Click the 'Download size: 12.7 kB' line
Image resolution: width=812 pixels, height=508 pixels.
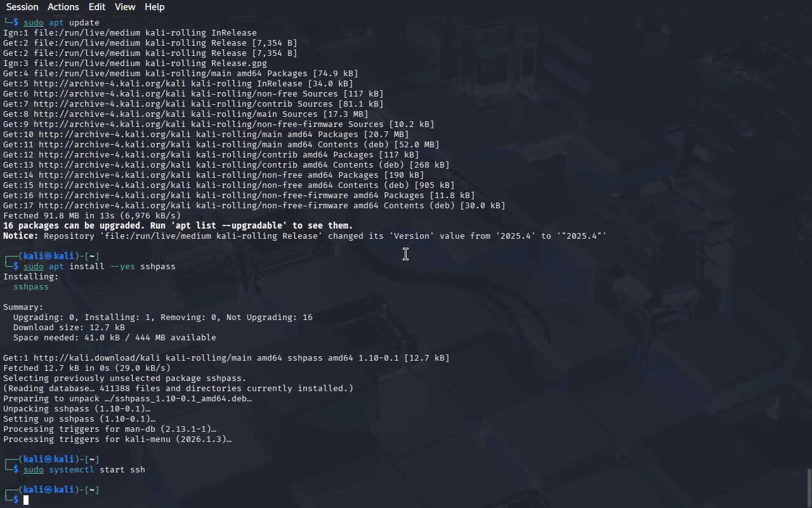click(x=69, y=328)
